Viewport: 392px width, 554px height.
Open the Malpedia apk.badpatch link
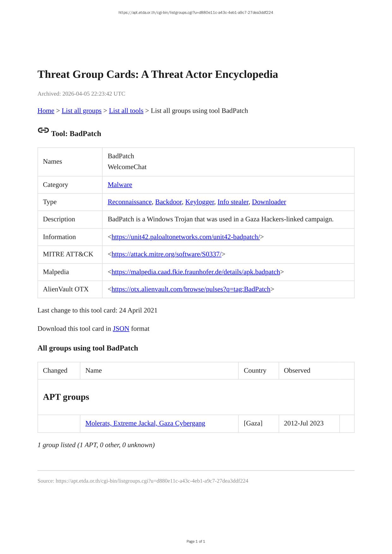point(196,272)
